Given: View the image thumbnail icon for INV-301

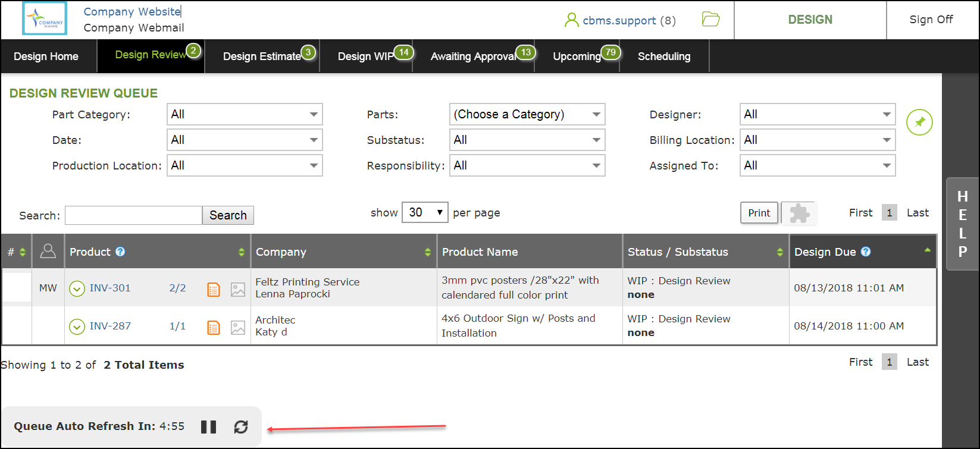Looking at the screenshot, I should 238,290.
